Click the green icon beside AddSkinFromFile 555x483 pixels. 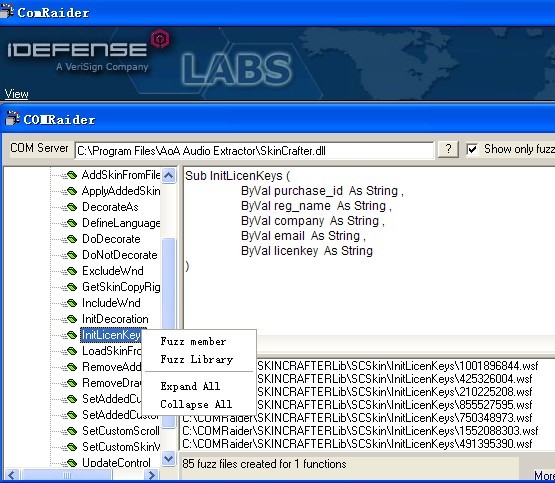click(x=71, y=175)
